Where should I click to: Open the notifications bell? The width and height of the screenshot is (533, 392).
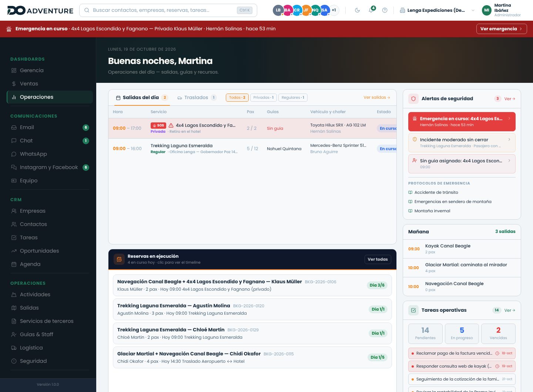[371, 10]
